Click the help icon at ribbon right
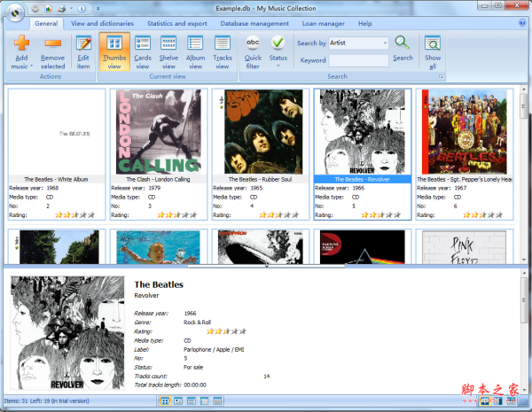The image size is (532, 412). tap(522, 23)
